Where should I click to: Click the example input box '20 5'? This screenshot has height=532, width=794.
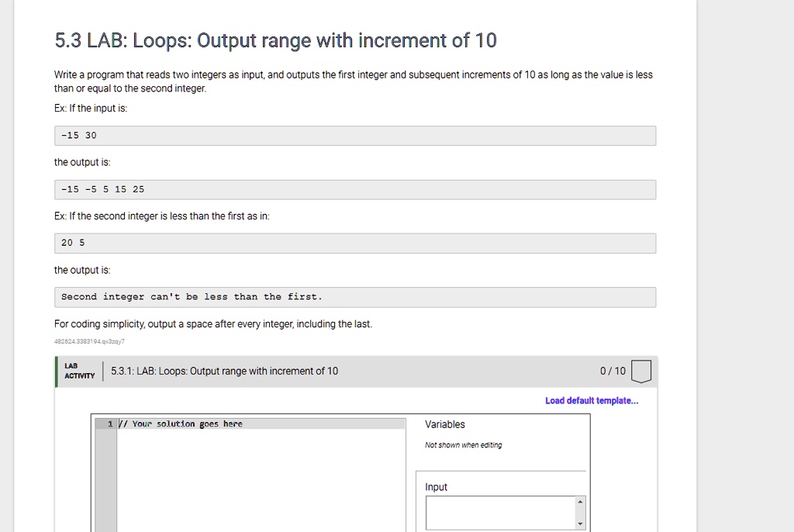[x=355, y=243]
